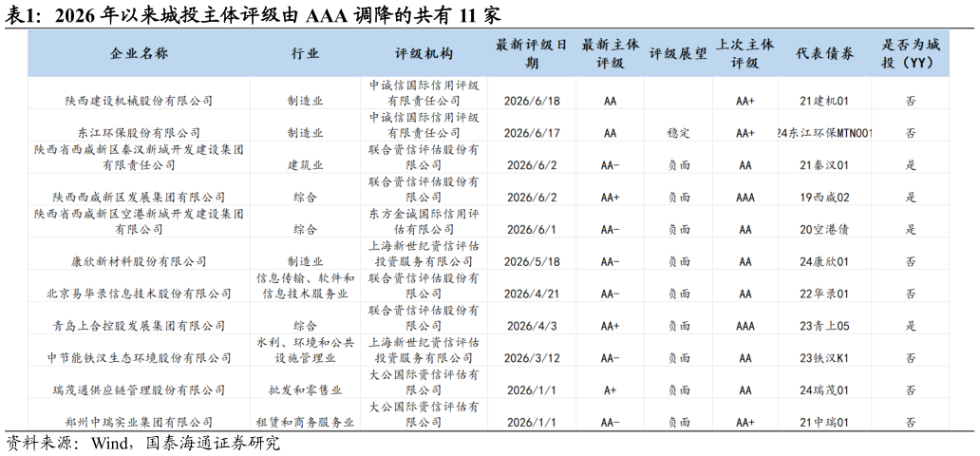Select '陕西省西咸新区秦汉新城开发建设集团有限责任公司' cell
The image size is (980, 456).
click(139, 157)
